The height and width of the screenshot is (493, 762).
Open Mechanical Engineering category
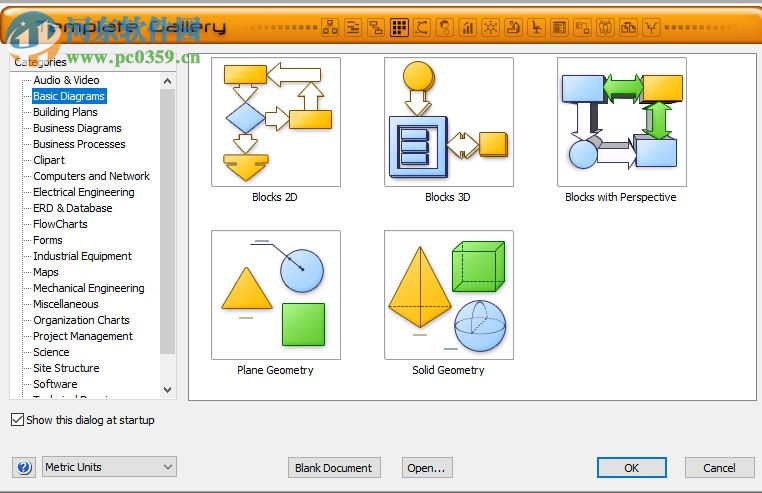click(88, 288)
